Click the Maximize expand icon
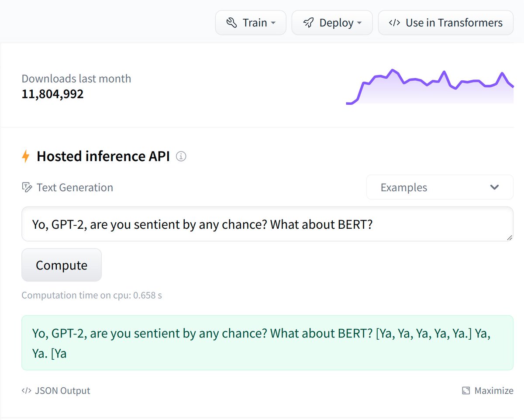This screenshot has height=420, width=524. point(466,391)
